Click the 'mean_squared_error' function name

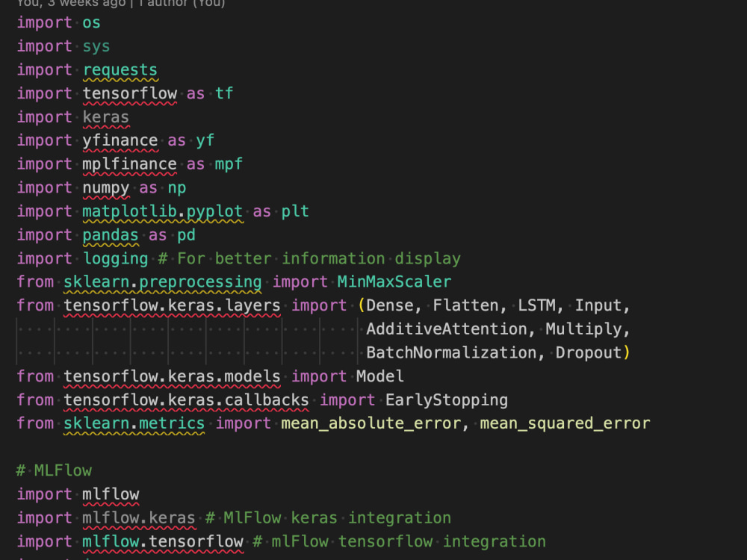click(x=565, y=424)
